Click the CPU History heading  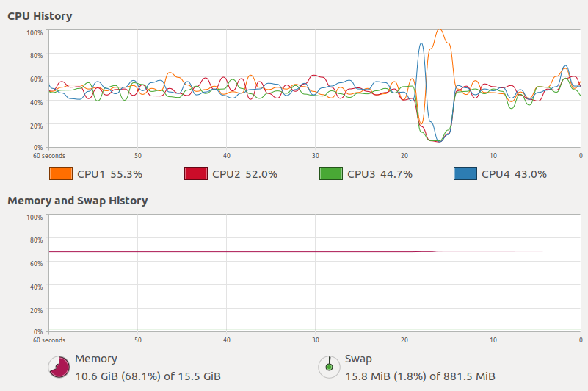40,15
